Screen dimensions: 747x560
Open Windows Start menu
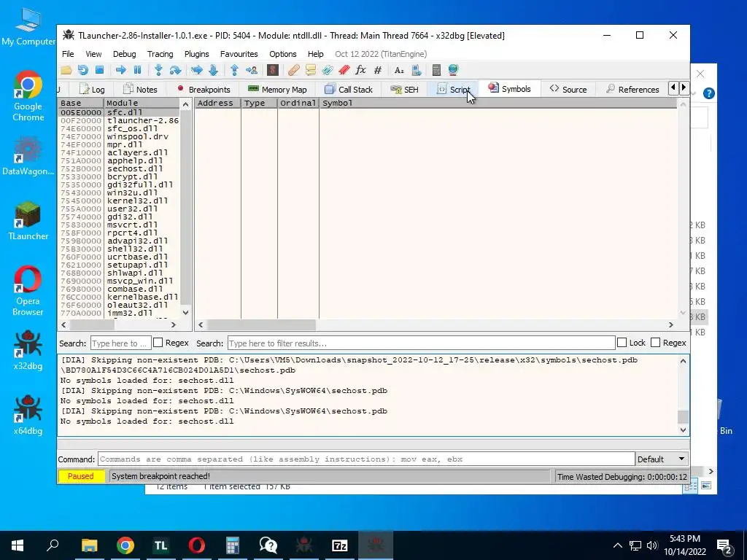[x=18, y=545]
